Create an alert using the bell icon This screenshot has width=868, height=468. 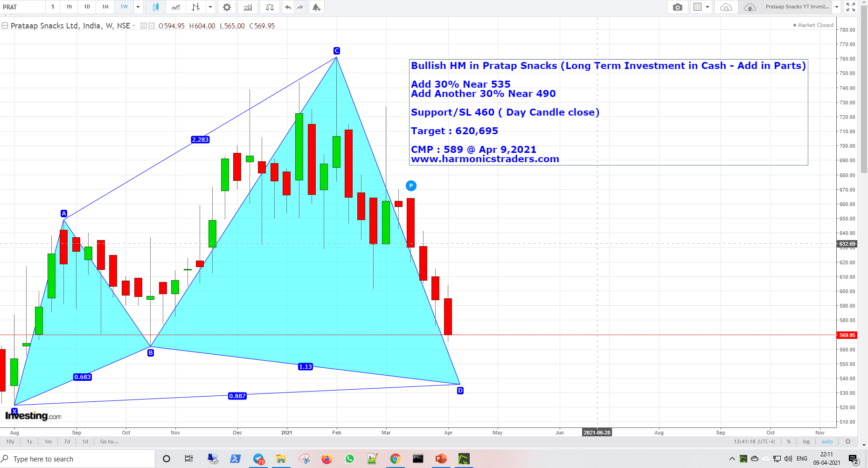(x=316, y=7)
